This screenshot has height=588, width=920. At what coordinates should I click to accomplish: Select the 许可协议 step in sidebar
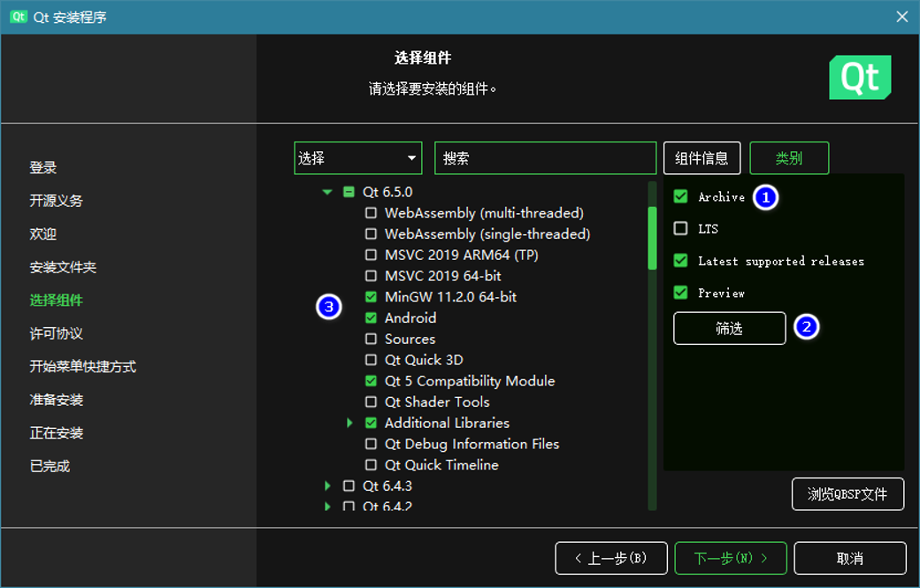click(57, 333)
